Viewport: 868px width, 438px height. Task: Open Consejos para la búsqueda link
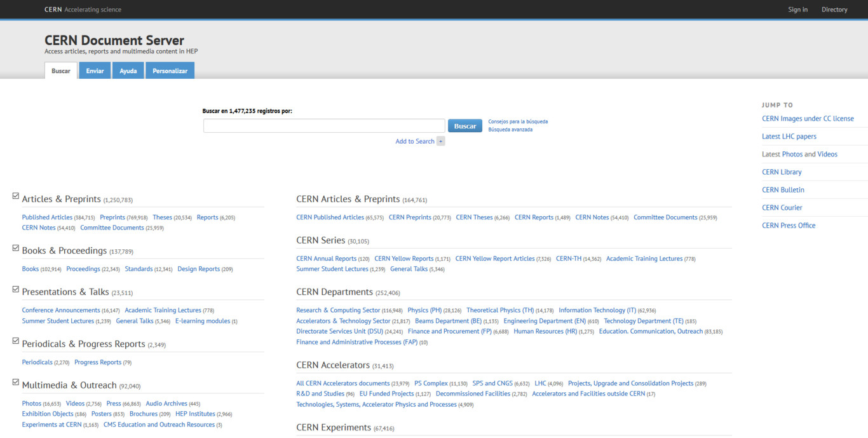pyautogui.click(x=518, y=121)
